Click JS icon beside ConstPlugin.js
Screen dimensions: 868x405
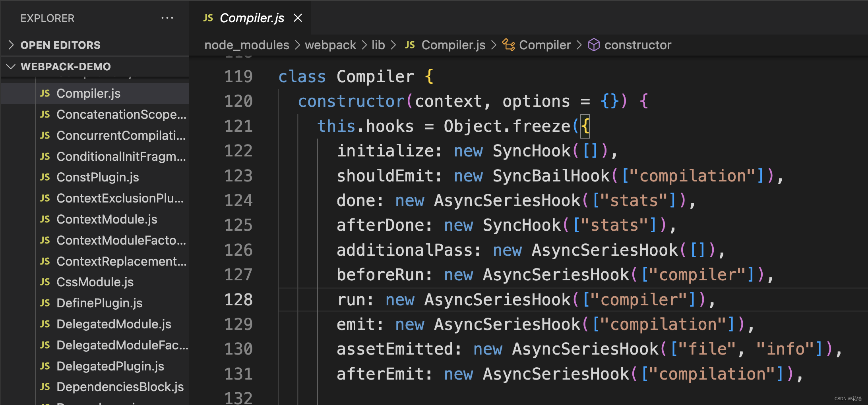[x=45, y=177]
